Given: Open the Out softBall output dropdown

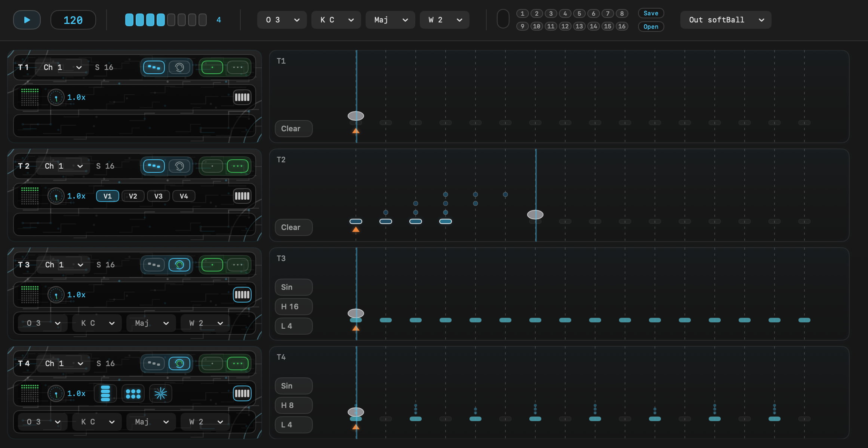Looking at the screenshot, I should tap(725, 20).
